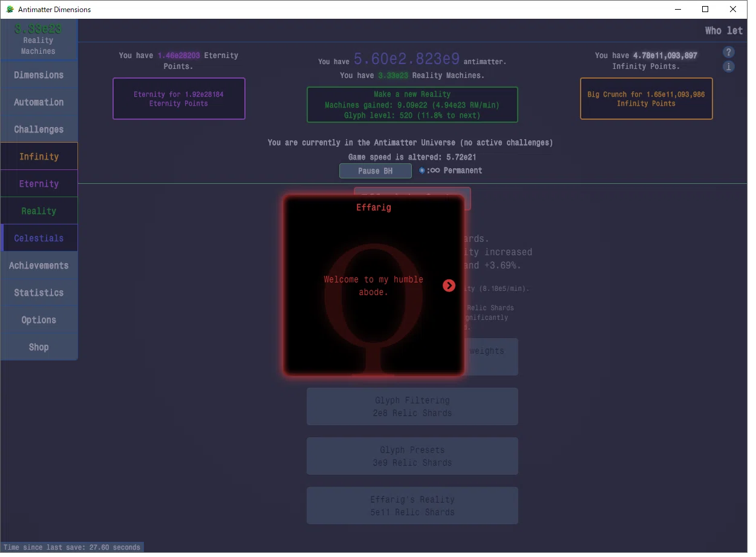Open the help question mark icon
This screenshot has height=557, width=756.
pos(729,52)
